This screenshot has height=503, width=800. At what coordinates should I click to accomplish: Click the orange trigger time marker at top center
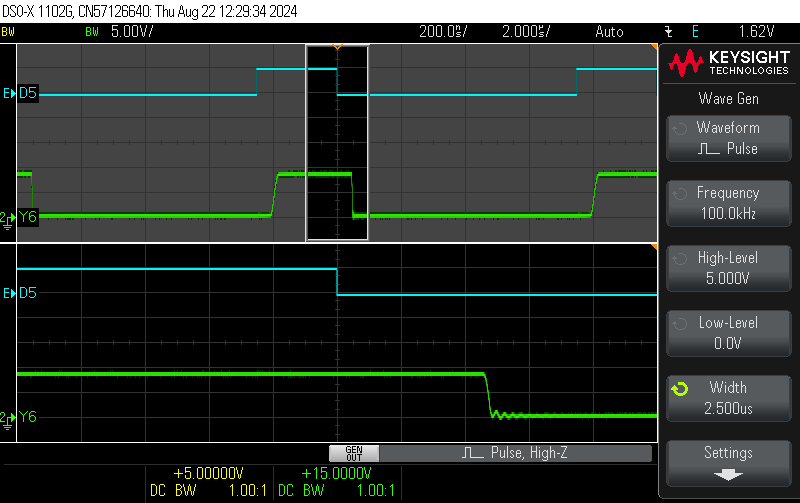[x=337, y=47]
